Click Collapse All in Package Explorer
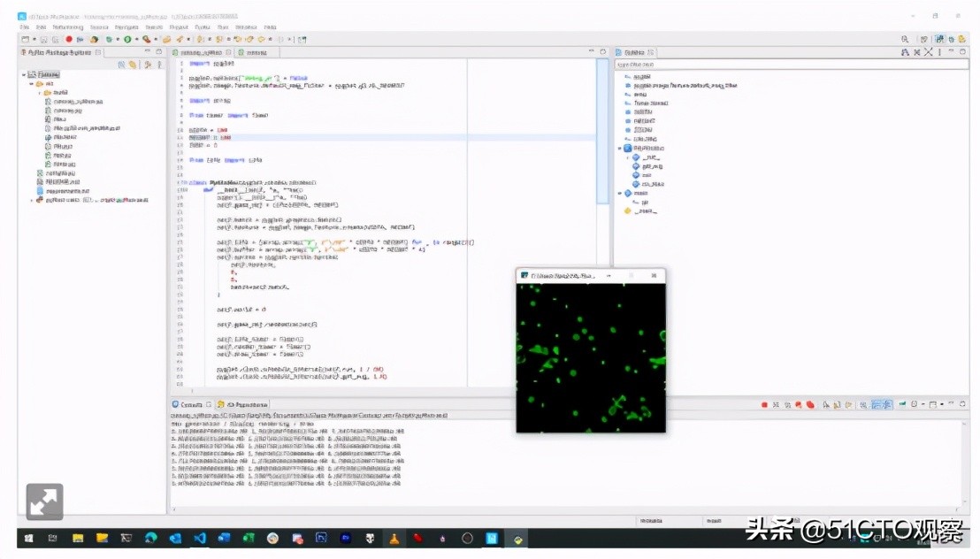 coord(122,65)
